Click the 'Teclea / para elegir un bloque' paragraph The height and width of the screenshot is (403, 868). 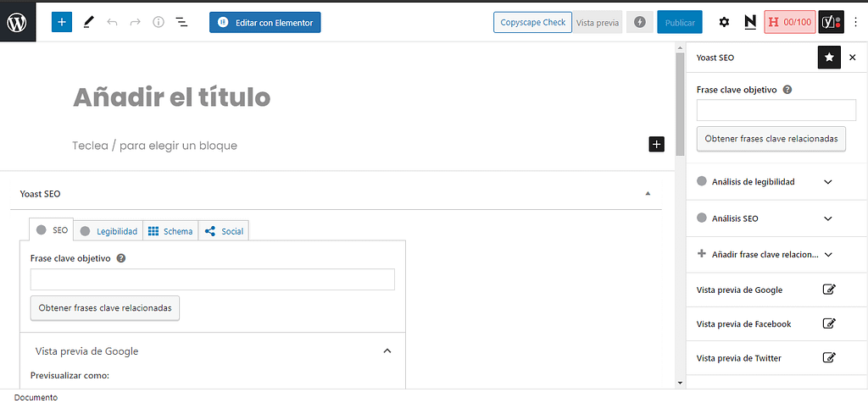tap(154, 146)
